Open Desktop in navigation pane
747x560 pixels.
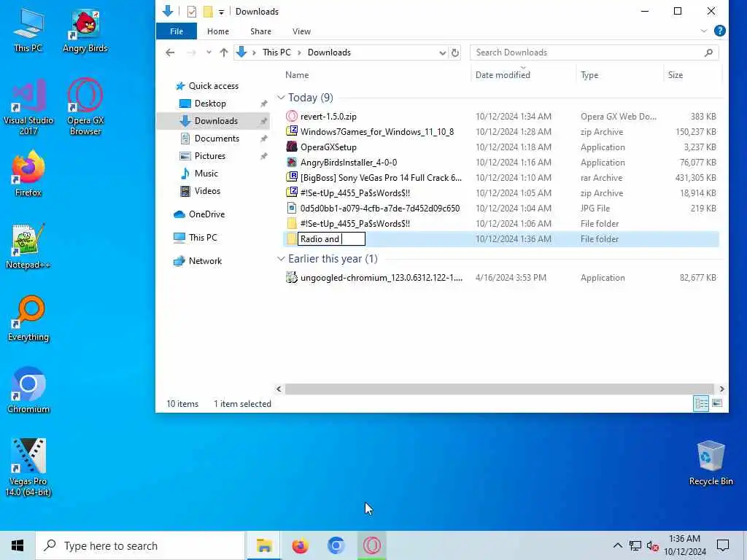pos(210,104)
